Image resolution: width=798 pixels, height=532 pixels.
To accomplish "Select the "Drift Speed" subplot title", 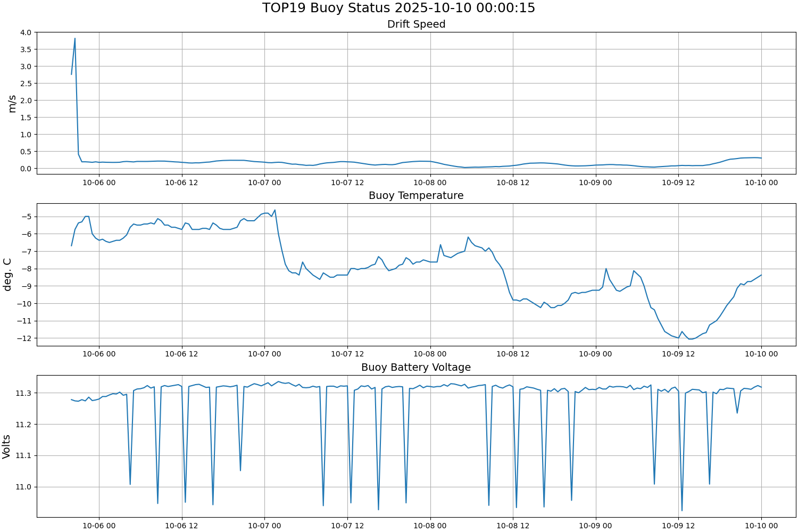I will click(416, 24).
